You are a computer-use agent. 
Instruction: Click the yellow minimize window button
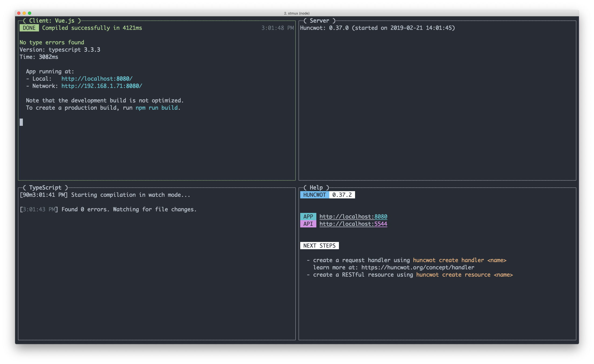click(x=24, y=13)
